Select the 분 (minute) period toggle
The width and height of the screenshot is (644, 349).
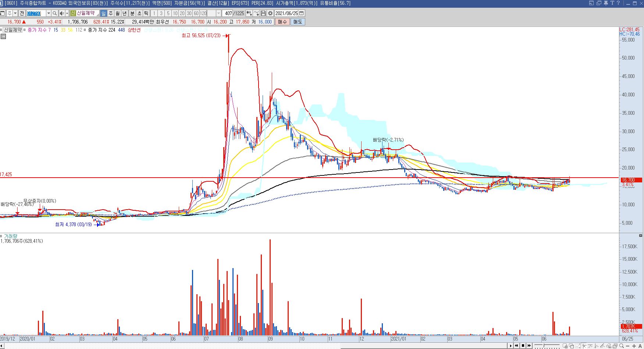pyautogui.click(x=132, y=13)
